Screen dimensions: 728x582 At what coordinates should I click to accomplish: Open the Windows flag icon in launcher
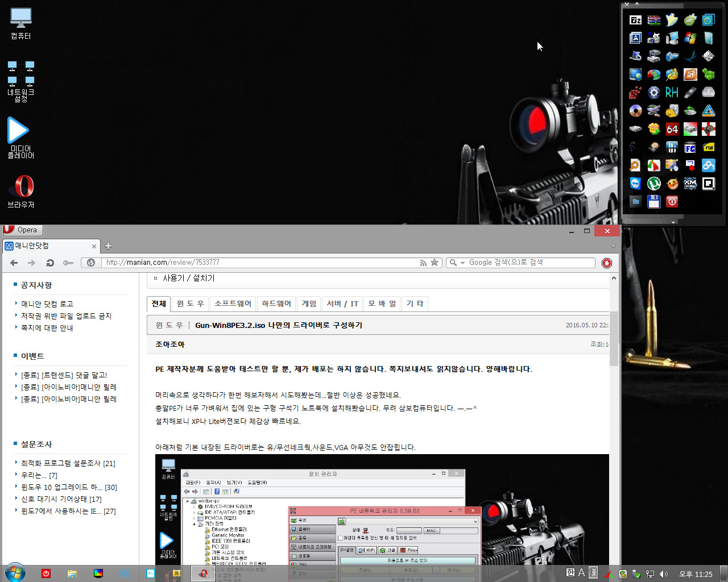(x=690, y=38)
